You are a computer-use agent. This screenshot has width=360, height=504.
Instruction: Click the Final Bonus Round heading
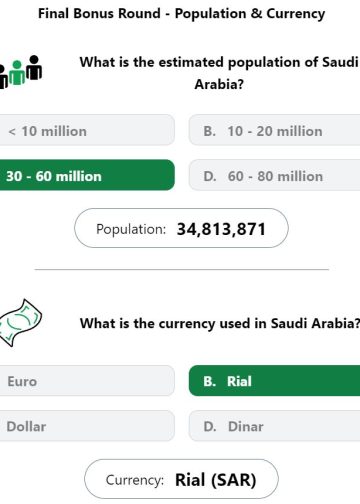[181, 14]
